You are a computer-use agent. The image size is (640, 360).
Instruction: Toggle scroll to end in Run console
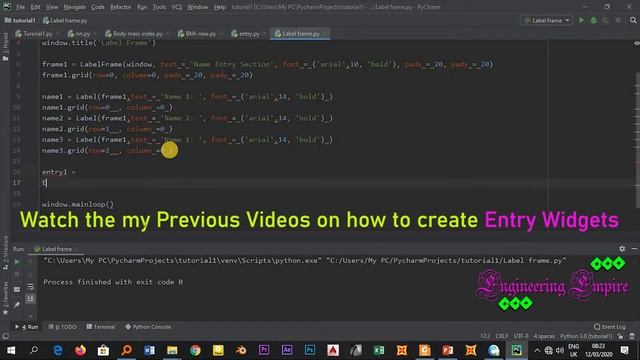point(31,299)
